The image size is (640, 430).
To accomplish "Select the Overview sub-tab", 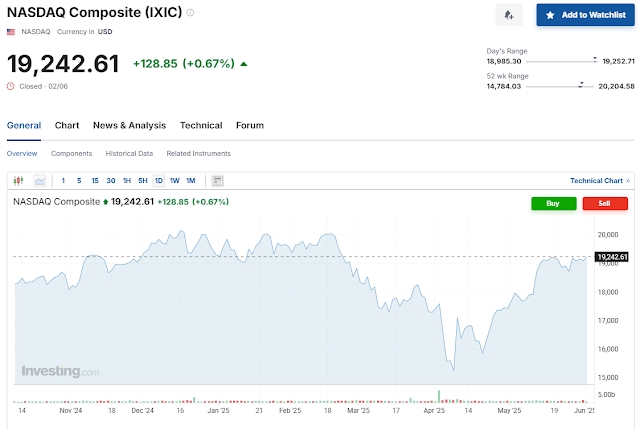I will [x=22, y=153].
